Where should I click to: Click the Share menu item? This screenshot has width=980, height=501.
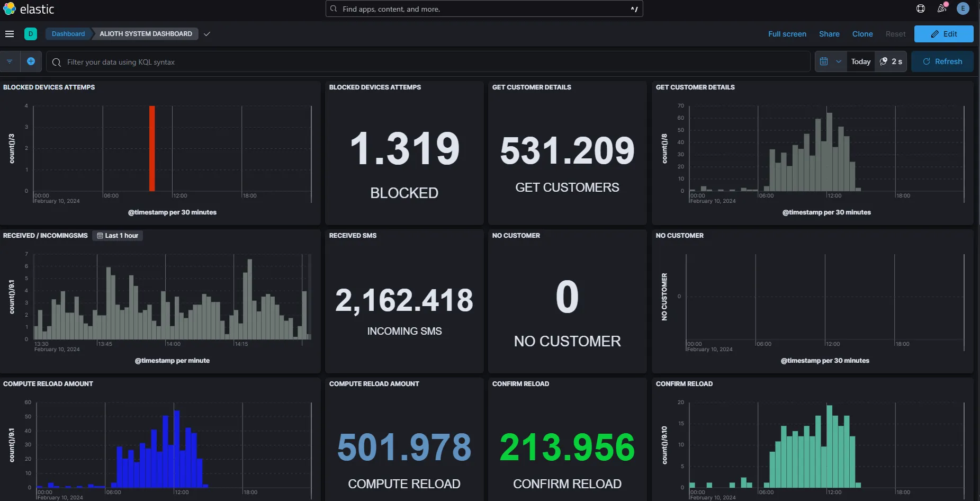[829, 34]
